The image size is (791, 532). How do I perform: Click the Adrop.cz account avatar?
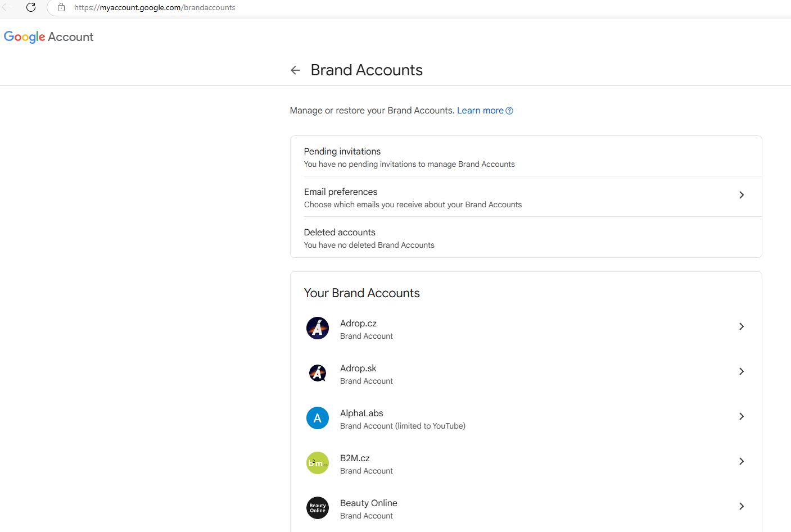318,328
